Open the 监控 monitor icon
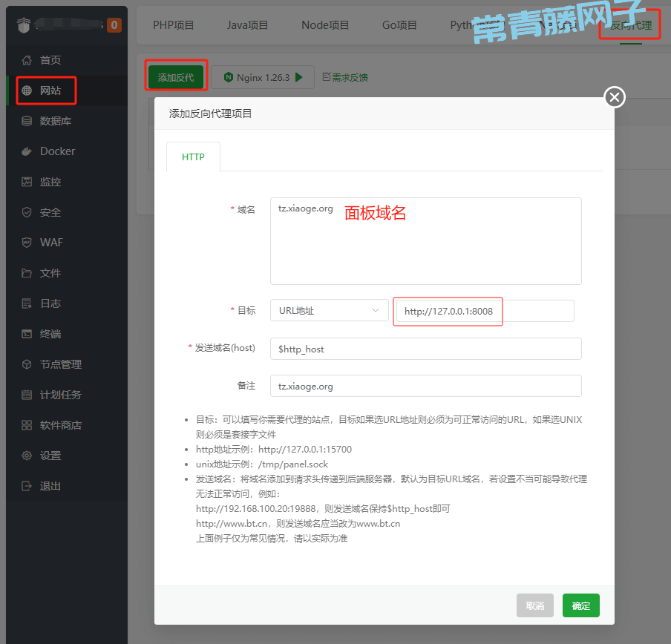The height and width of the screenshot is (644, 671). 27,182
